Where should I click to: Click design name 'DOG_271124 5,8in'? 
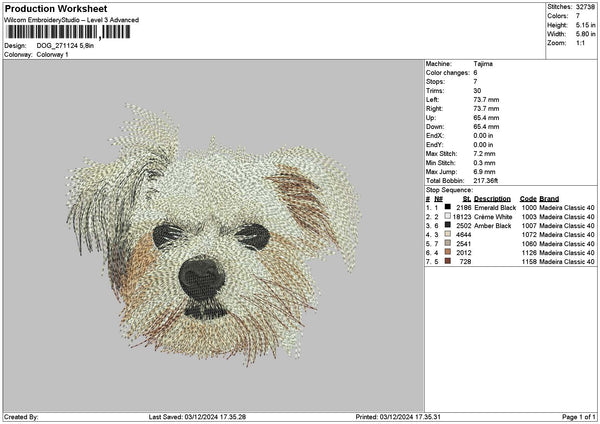click(65, 46)
